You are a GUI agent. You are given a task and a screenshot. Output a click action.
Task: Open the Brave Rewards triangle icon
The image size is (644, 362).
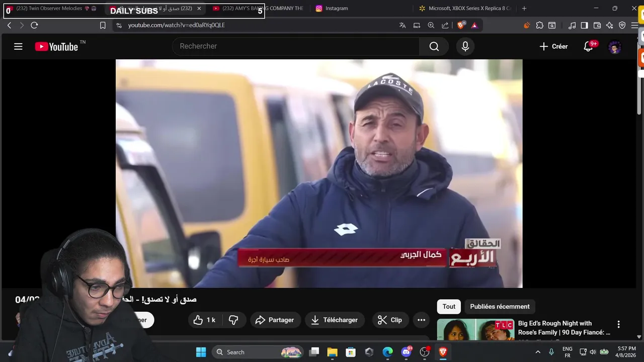click(474, 25)
